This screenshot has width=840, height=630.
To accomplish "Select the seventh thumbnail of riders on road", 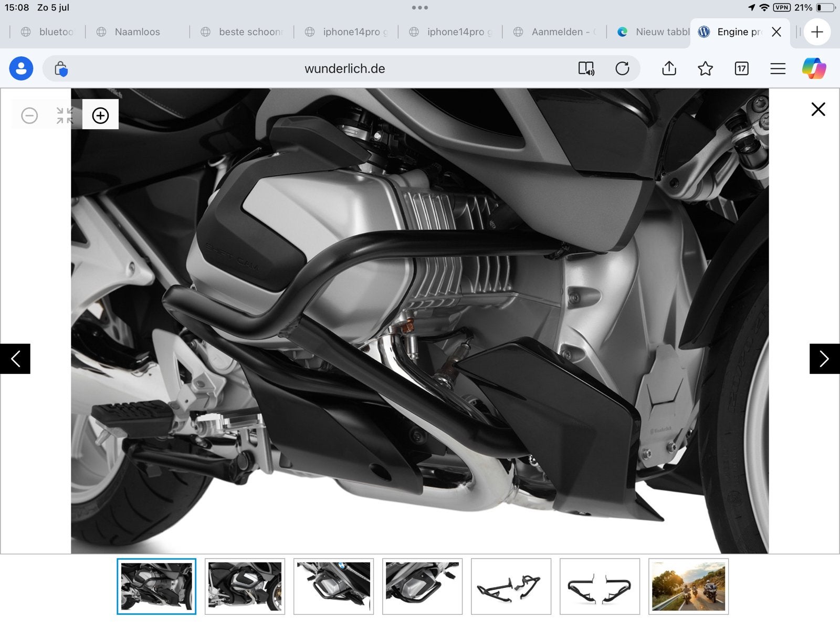I will coord(688,586).
